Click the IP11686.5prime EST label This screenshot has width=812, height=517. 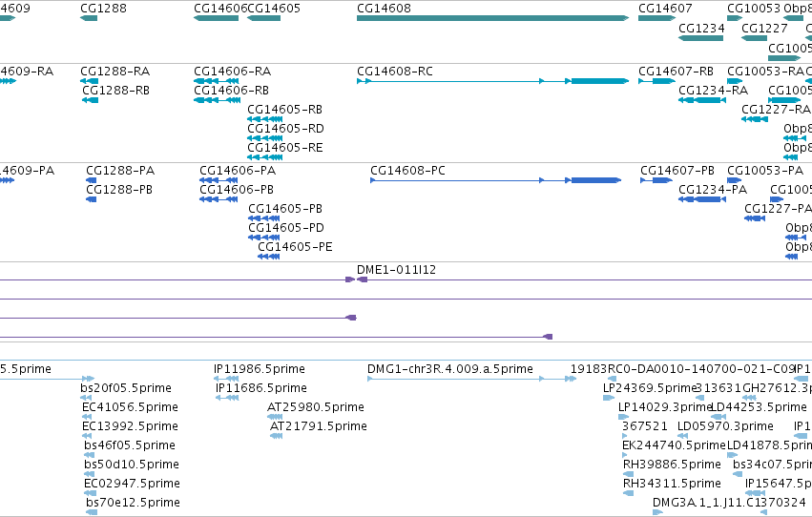pyautogui.click(x=261, y=388)
